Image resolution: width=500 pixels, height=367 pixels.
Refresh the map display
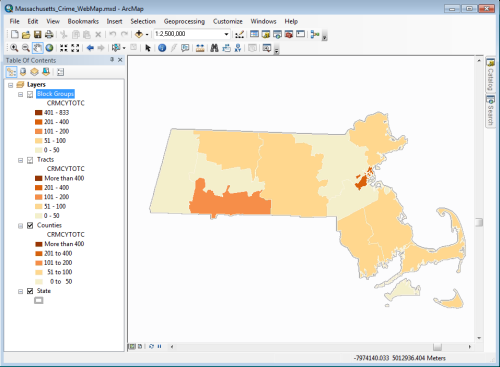tap(151, 346)
